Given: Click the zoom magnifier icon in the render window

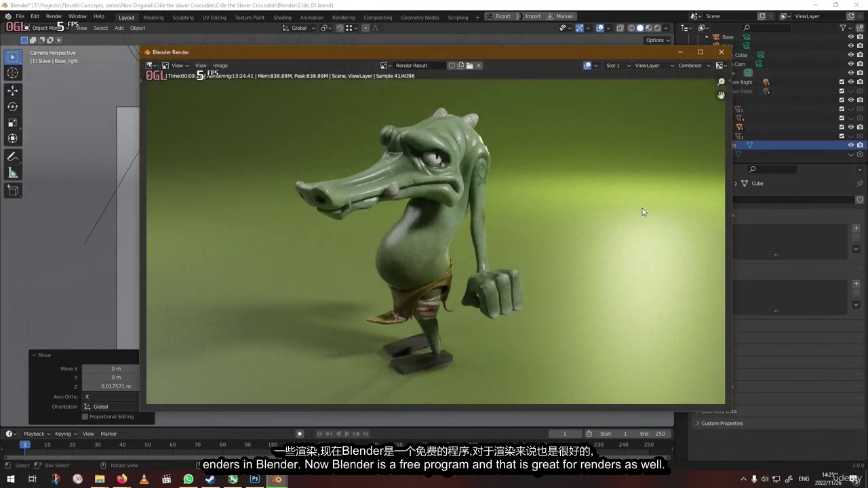Looking at the screenshot, I should pyautogui.click(x=721, y=82).
